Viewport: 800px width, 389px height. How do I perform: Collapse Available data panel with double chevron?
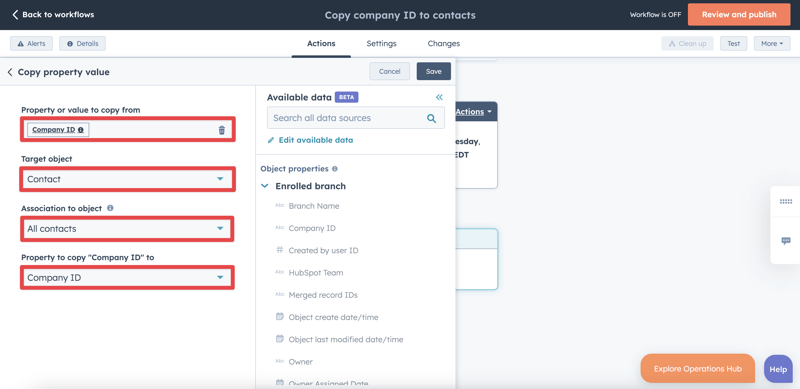tap(439, 98)
